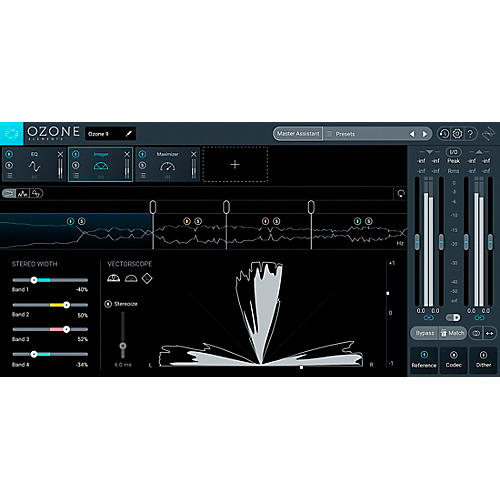The height and width of the screenshot is (500, 500).
Task: Open the Maximizer module presets list
Action: click(143, 175)
